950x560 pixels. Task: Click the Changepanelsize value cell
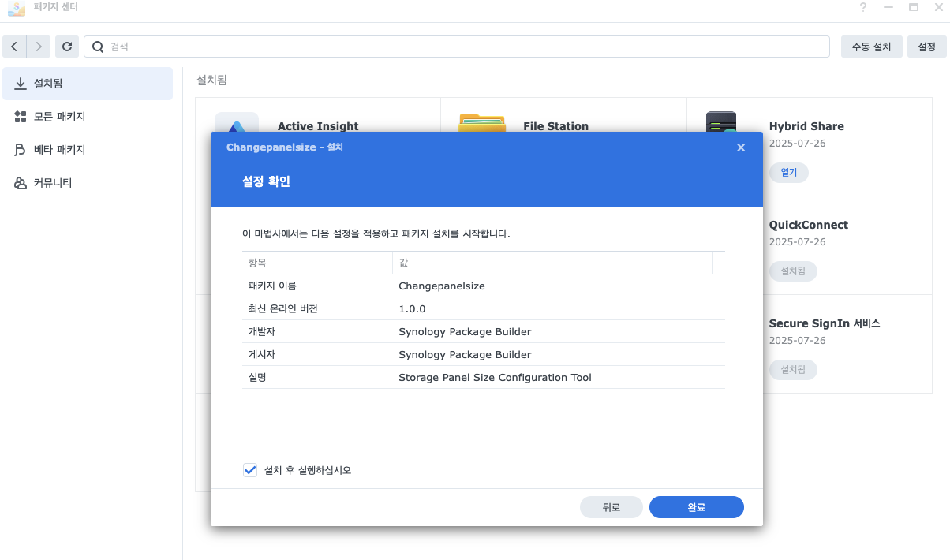click(x=442, y=286)
